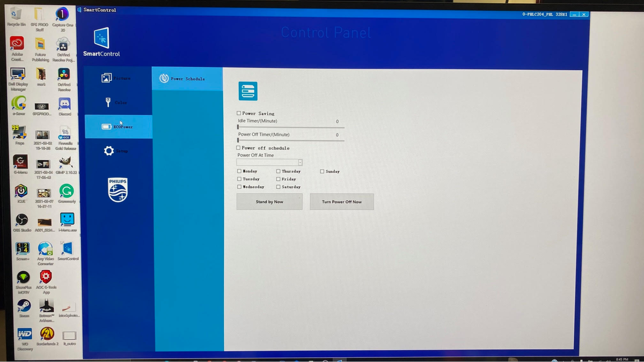Select the DaVinci Resolve Project Server icon
The height and width of the screenshot is (362, 644).
coord(63,48)
